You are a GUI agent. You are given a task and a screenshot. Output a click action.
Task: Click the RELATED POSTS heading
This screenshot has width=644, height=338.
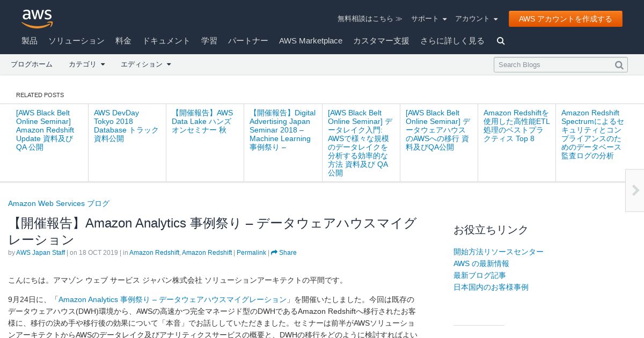click(x=40, y=95)
